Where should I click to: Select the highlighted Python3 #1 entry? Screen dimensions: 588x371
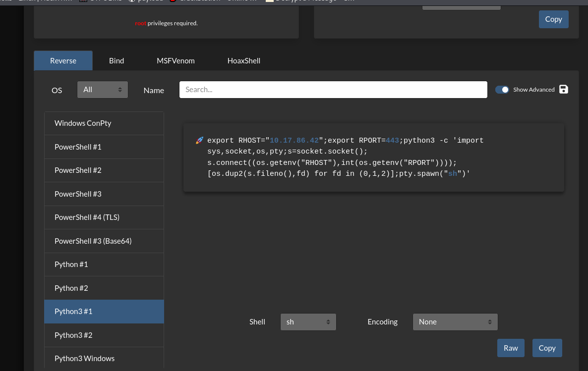pos(104,312)
